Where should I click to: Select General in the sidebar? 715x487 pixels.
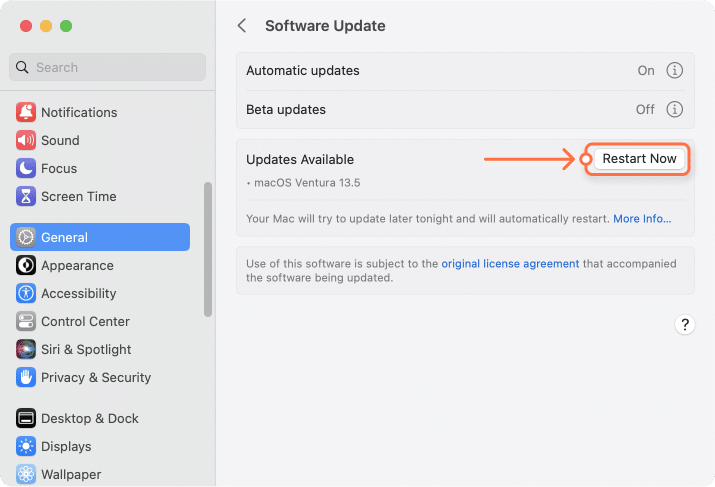(100, 237)
